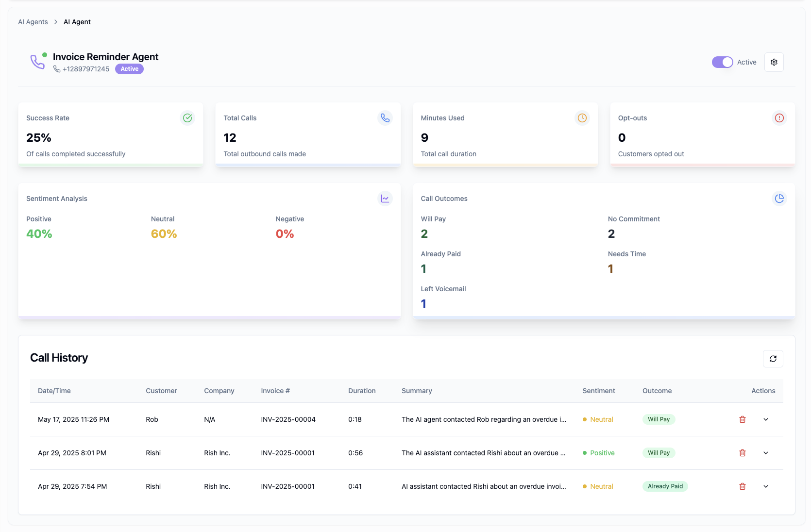Click the green progress bar under Success Rate
The image size is (811, 532).
pos(111,166)
